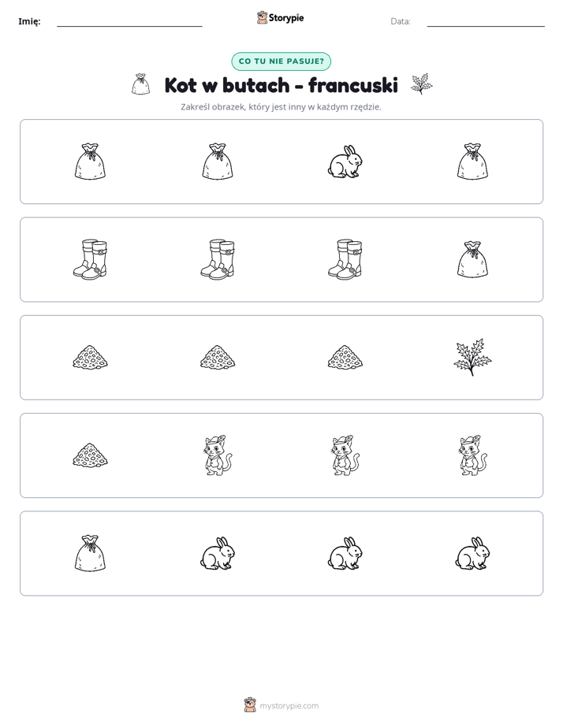Click the Imię name line field

129,21
